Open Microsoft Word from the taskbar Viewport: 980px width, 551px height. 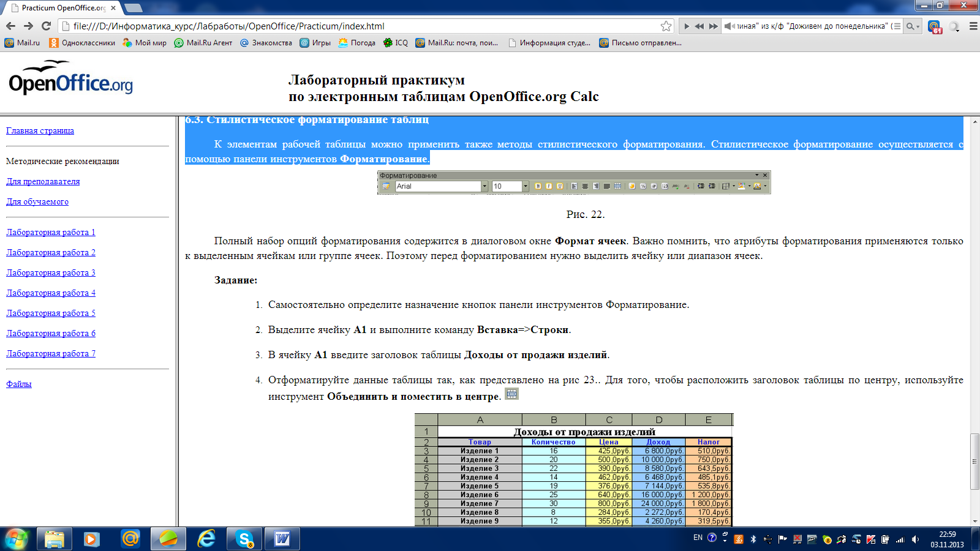point(282,539)
